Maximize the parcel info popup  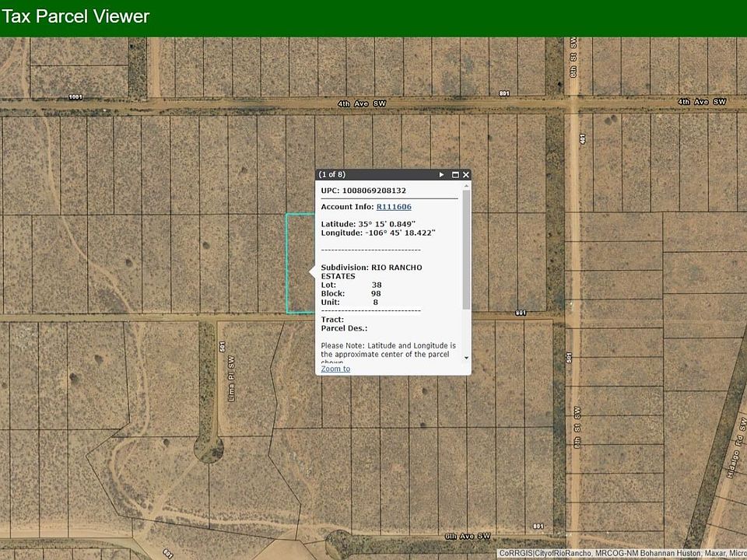click(455, 175)
